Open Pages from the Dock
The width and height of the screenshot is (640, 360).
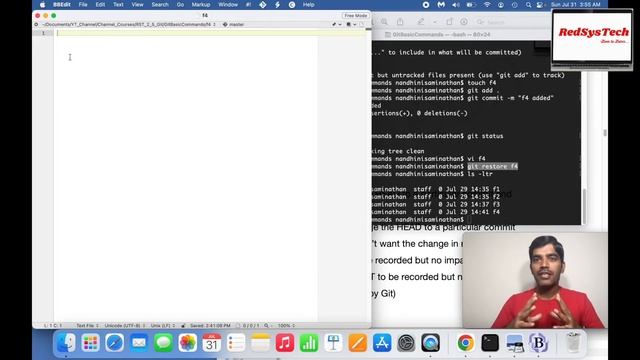[358, 343]
